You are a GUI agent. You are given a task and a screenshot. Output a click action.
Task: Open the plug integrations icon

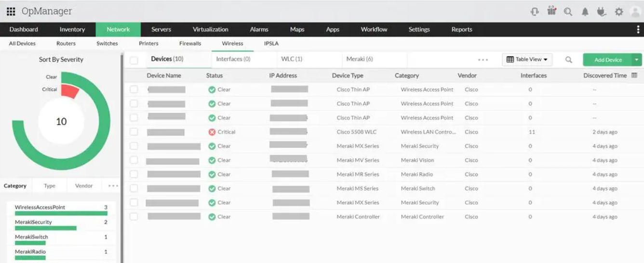pos(602,12)
